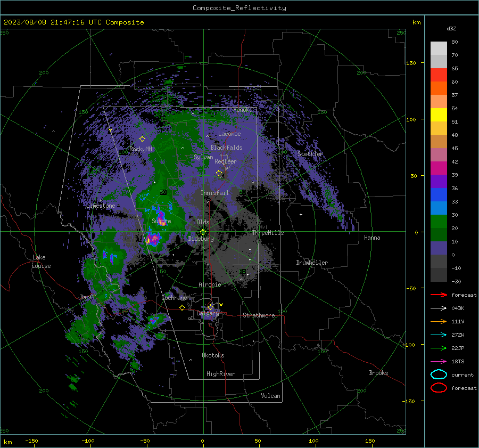Click the Brooks town label

(378, 373)
